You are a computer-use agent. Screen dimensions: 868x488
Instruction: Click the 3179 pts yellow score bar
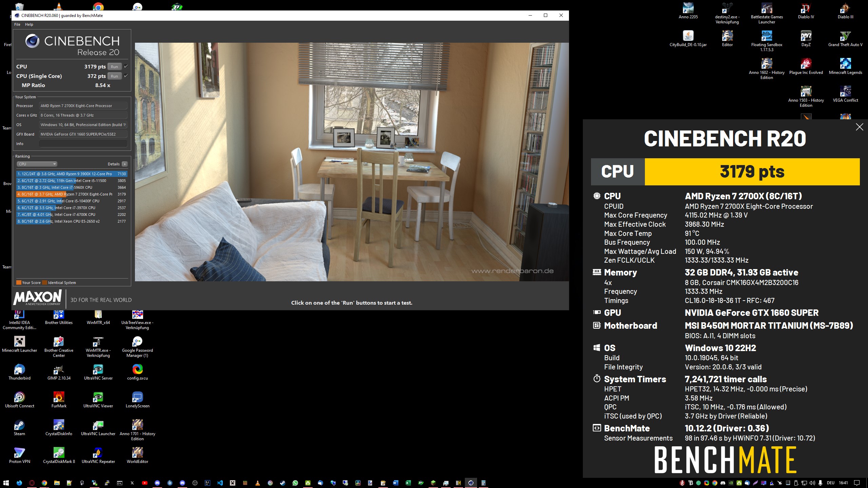pyautogui.click(x=752, y=172)
